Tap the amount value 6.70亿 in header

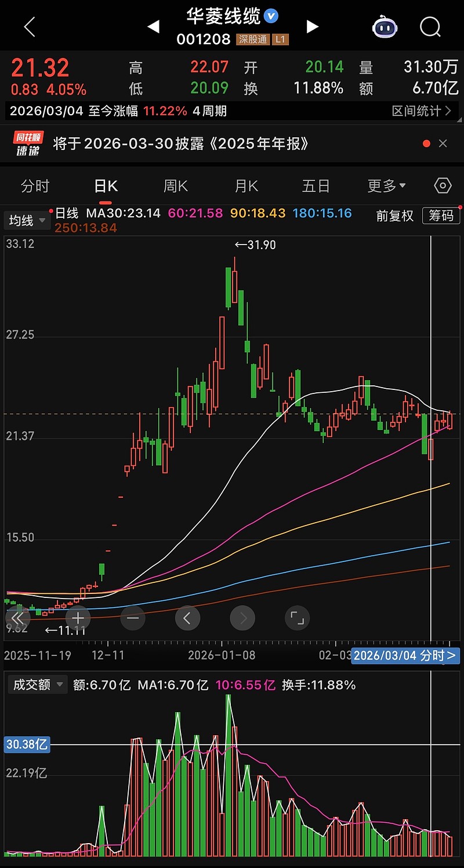coord(435,88)
